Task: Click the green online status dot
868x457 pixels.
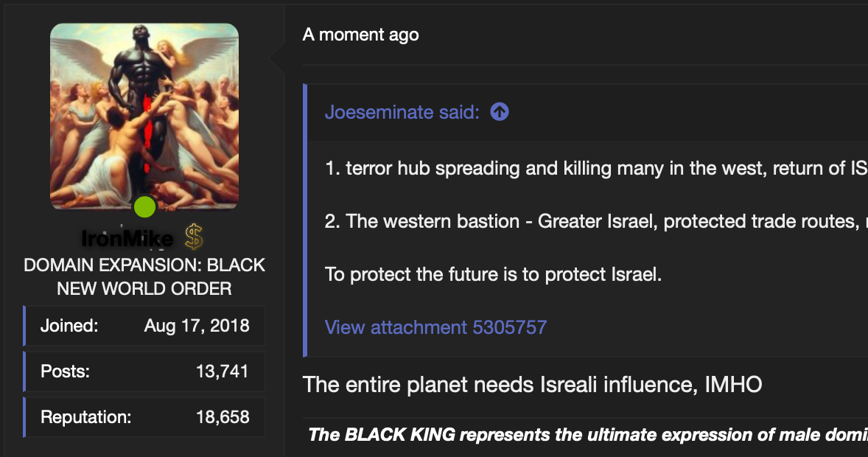Action: coord(145,206)
